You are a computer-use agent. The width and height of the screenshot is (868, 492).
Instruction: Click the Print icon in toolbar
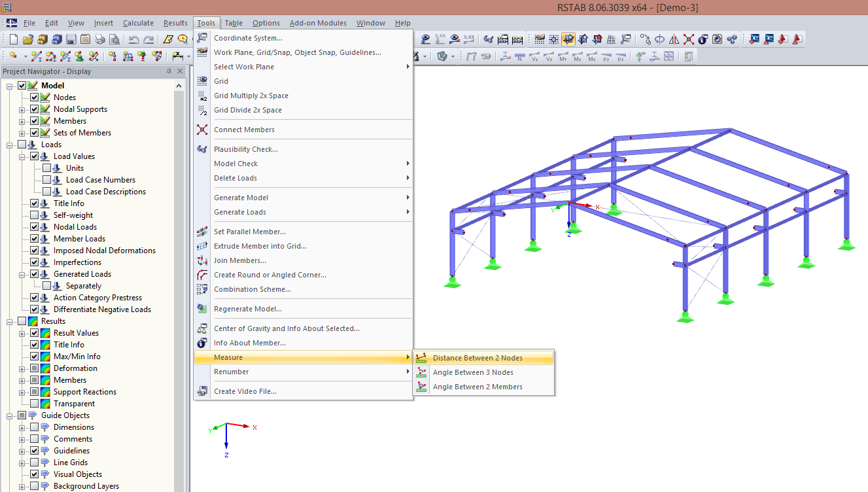tap(99, 39)
